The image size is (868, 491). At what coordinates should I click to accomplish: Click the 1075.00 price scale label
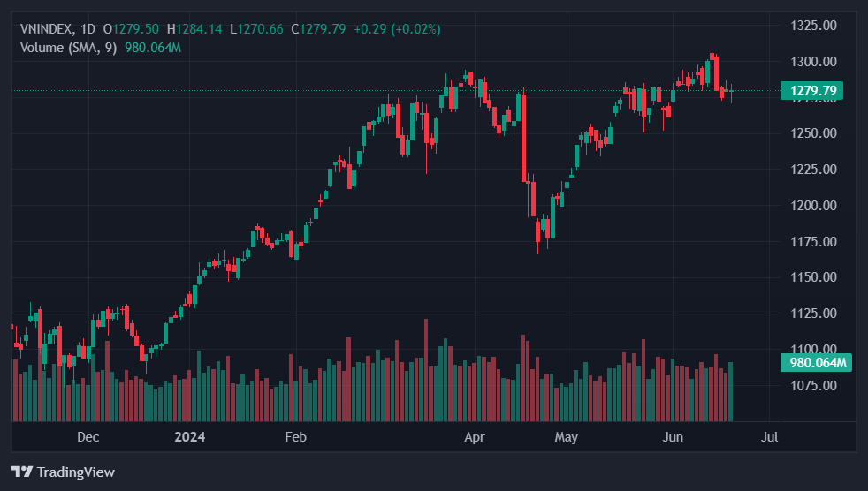pos(812,385)
